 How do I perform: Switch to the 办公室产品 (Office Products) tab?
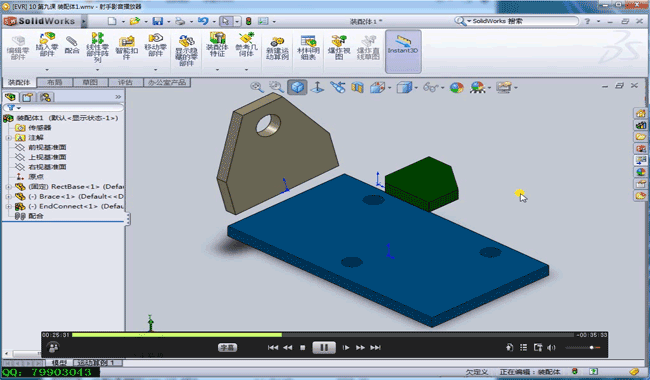click(167, 82)
